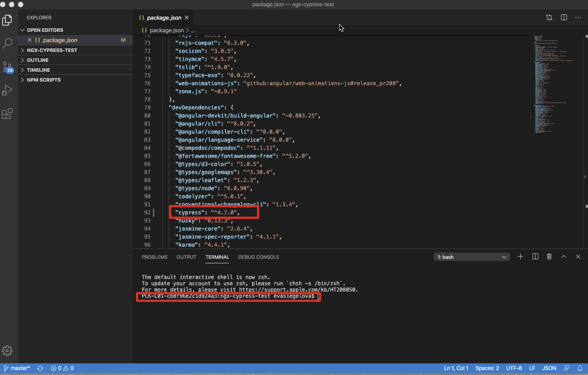Switch to the DEBUG CONSOLE tab
This screenshot has width=588, height=375.
pos(258,257)
